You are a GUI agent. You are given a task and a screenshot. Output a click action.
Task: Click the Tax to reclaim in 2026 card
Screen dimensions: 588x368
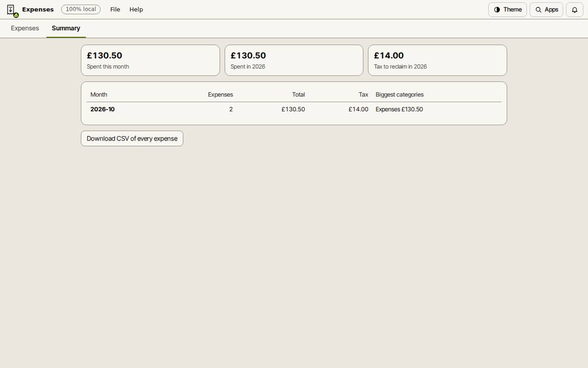437,60
